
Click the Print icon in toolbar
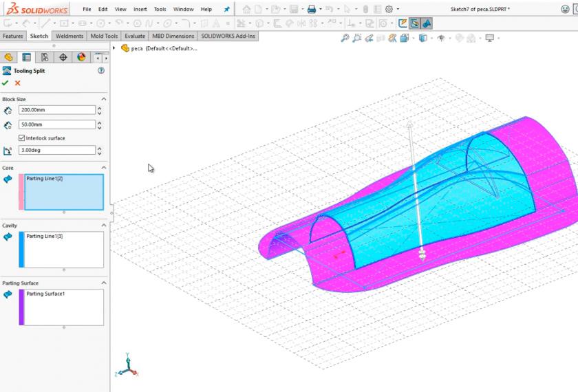click(311, 10)
